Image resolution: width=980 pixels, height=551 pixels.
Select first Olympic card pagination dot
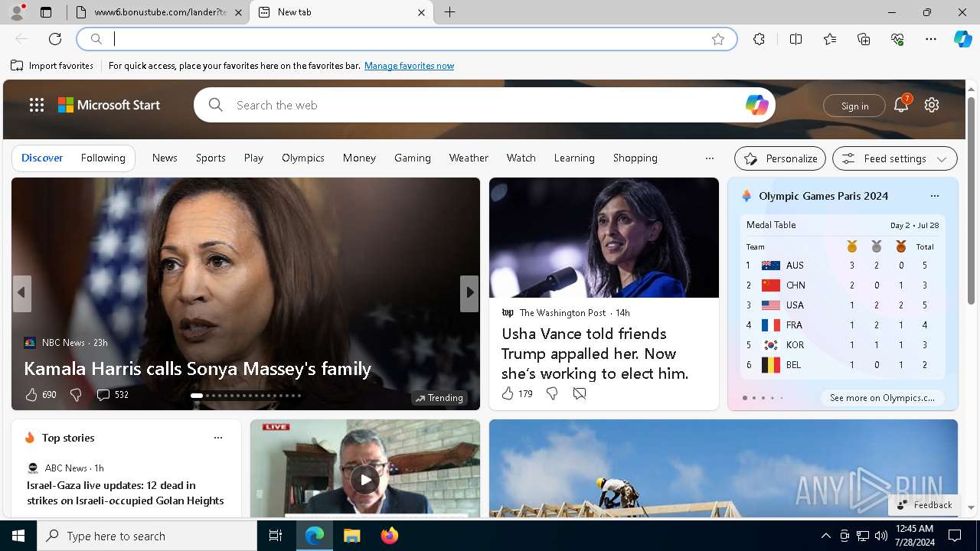[x=745, y=398]
